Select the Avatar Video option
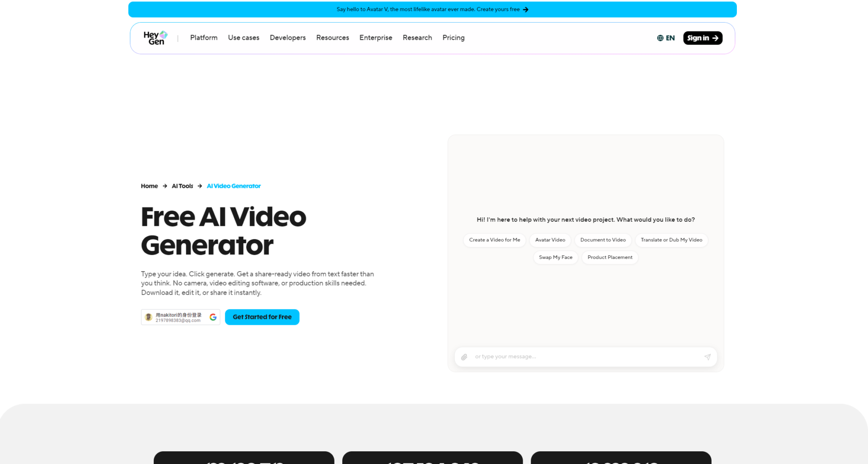The image size is (868, 464). pyautogui.click(x=550, y=240)
